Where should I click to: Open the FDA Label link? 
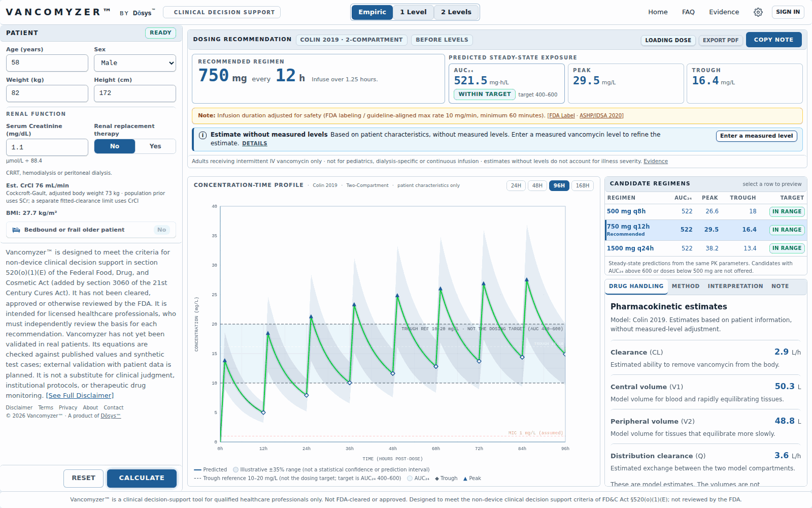[x=561, y=116]
